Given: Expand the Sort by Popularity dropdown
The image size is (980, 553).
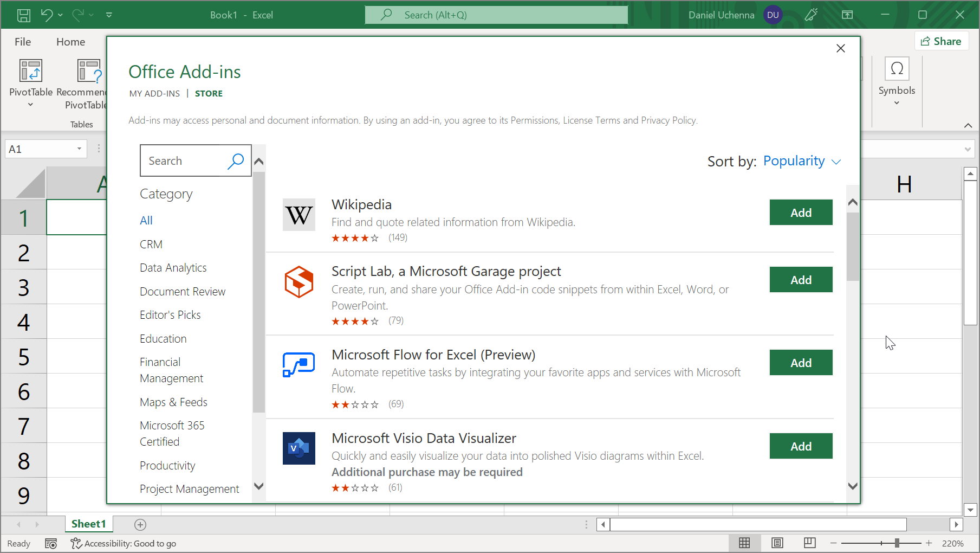Looking at the screenshot, I should tap(802, 162).
